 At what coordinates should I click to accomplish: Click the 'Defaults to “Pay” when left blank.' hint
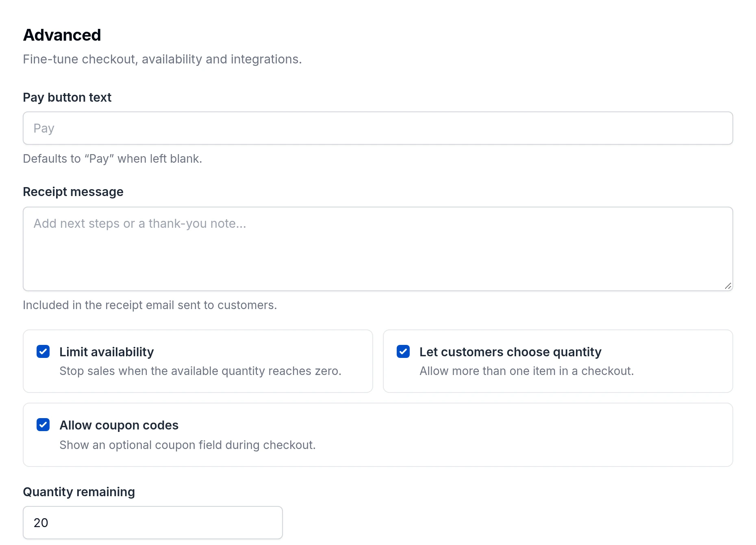click(112, 159)
